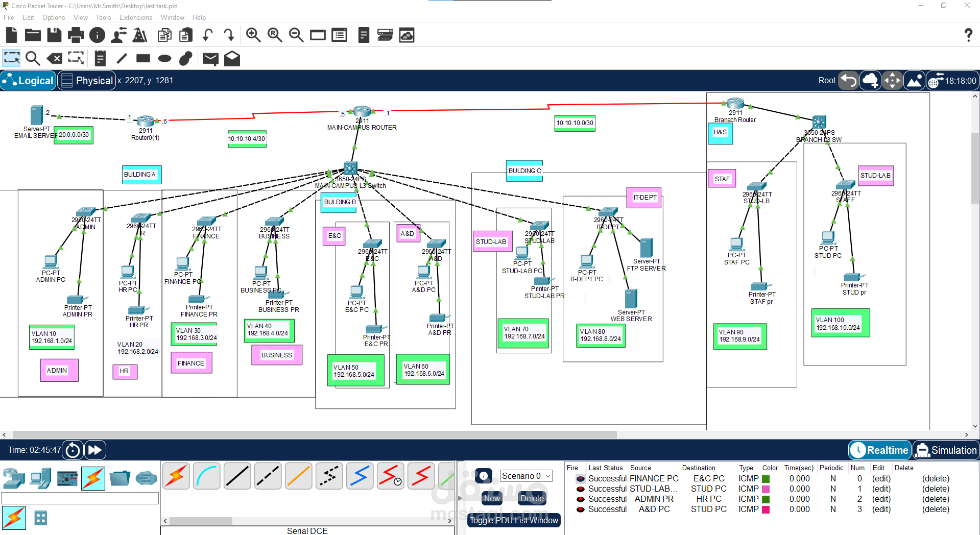Image resolution: width=980 pixels, height=535 pixels.
Task: Click Toggle PDU List Window button
Action: coord(514,520)
